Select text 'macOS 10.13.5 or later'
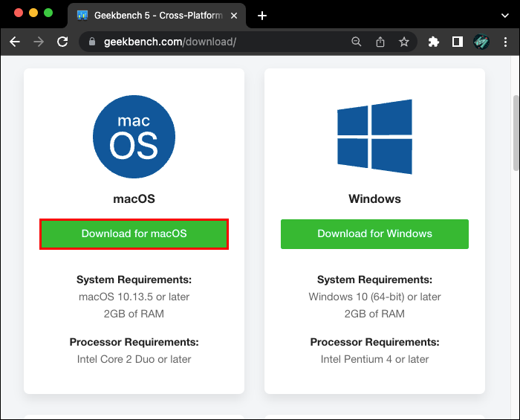The width and height of the screenshot is (520, 420). click(134, 297)
